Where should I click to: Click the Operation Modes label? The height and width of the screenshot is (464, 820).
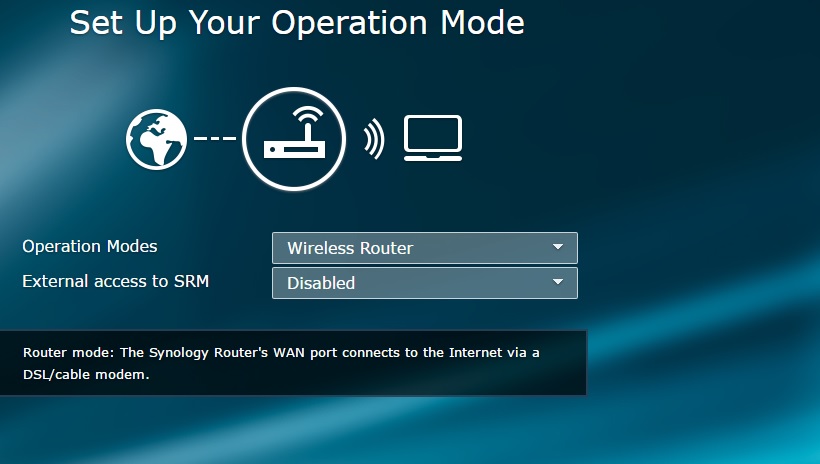click(89, 246)
